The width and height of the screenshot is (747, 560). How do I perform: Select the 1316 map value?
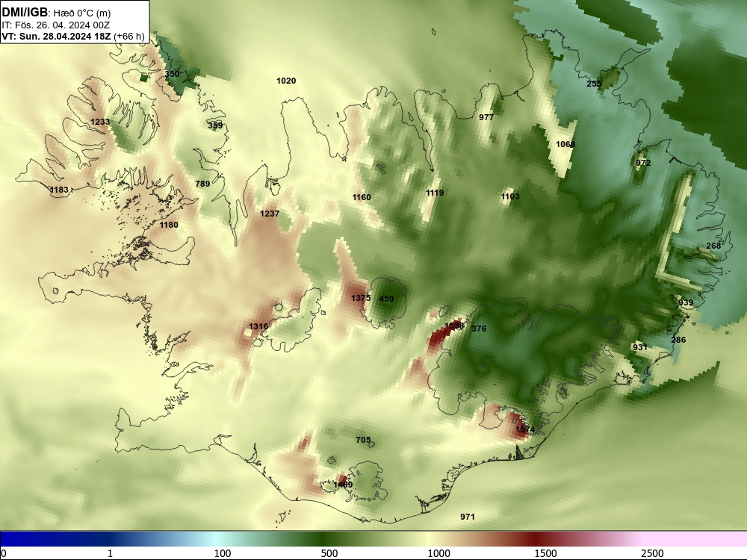[x=258, y=326]
